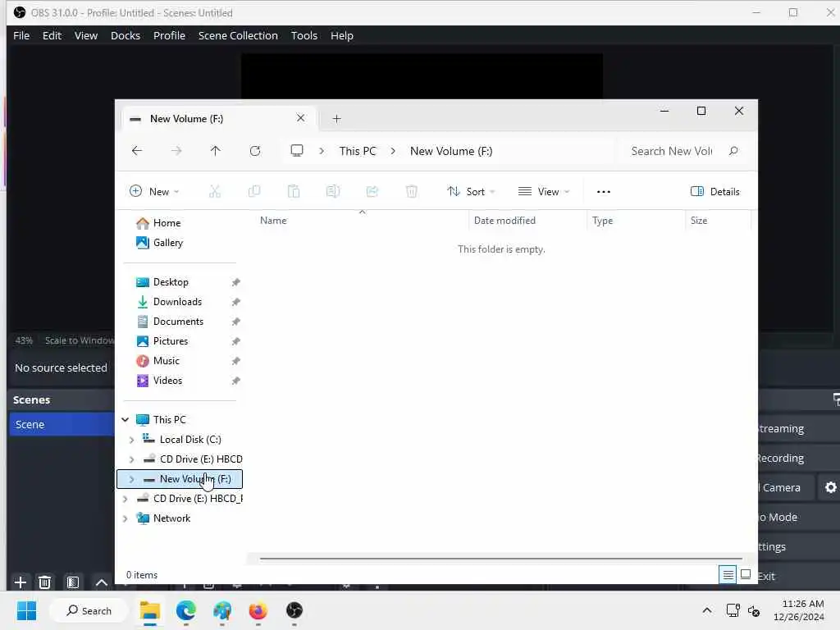Open the OBS Help menu
The width and height of the screenshot is (840, 630).
pyautogui.click(x=342, y=35)
